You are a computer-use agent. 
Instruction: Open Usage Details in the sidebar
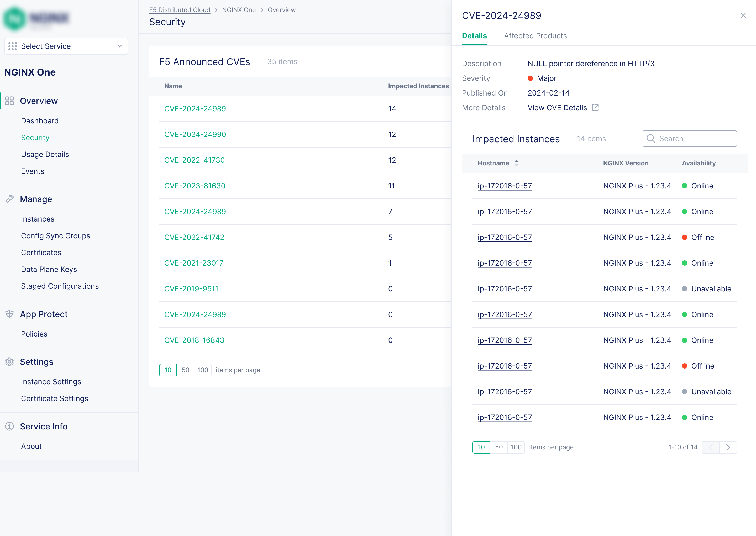tap(45, 154)
